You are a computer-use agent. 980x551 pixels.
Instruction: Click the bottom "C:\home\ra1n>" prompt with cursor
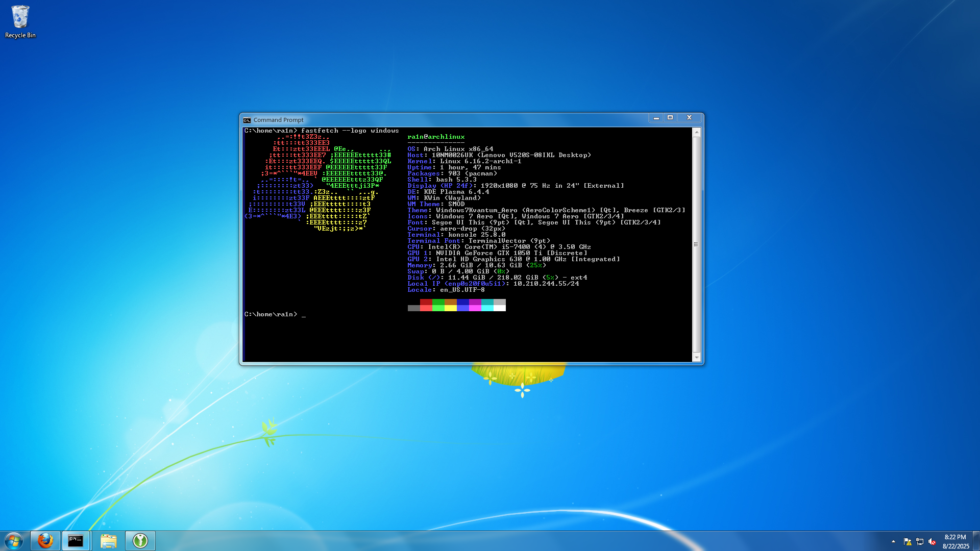coord(275,314)
